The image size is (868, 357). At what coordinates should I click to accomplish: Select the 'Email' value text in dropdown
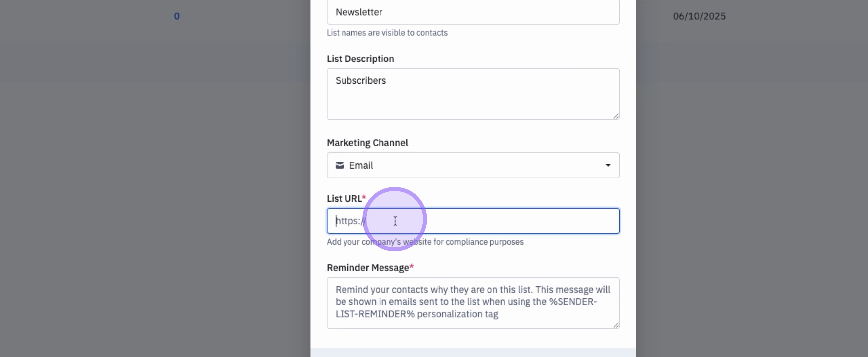[361, 165]
